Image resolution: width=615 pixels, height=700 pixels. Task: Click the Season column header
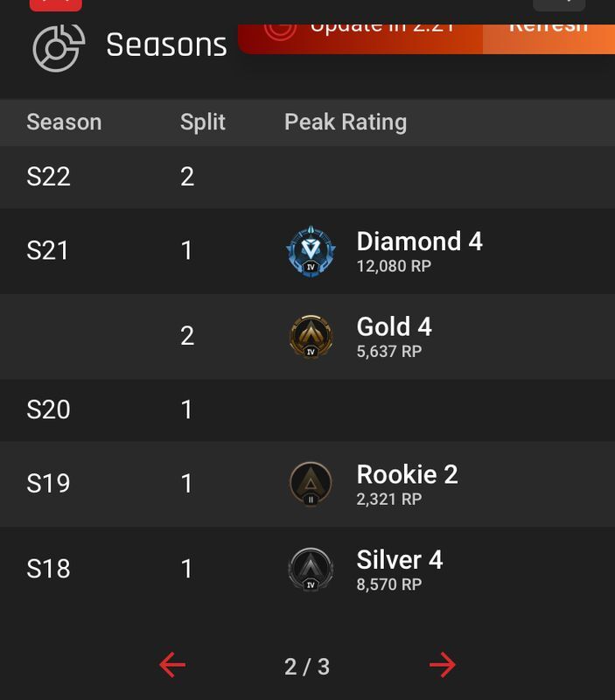tap(64, 122)
